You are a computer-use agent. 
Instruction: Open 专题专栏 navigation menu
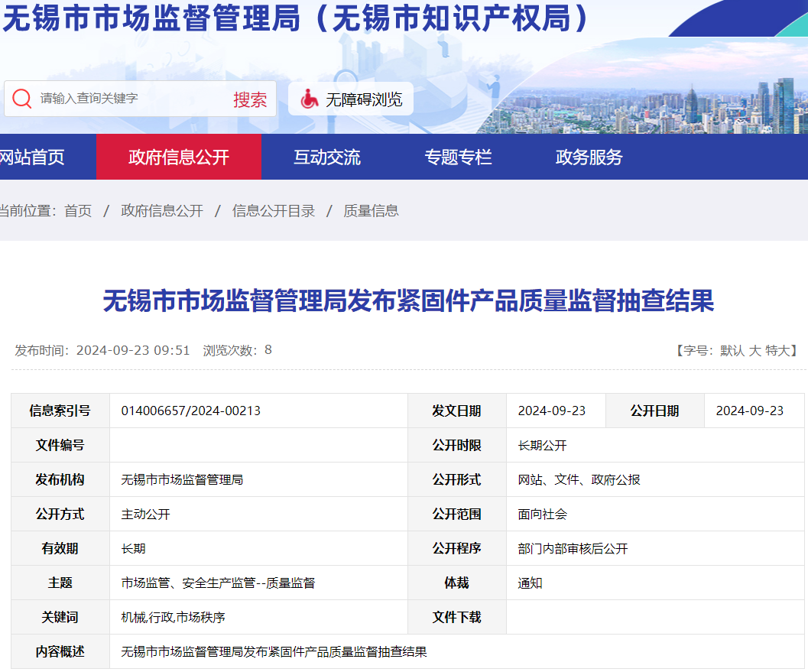tap(458, 157)
